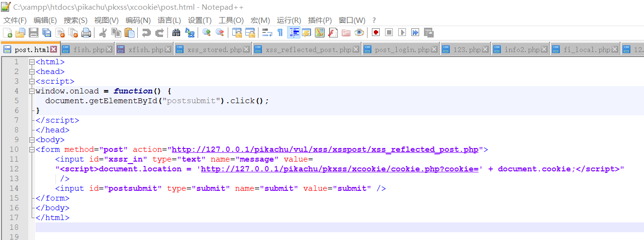Toggle show all characters pilcrow icon

click(x=280, y=33)
